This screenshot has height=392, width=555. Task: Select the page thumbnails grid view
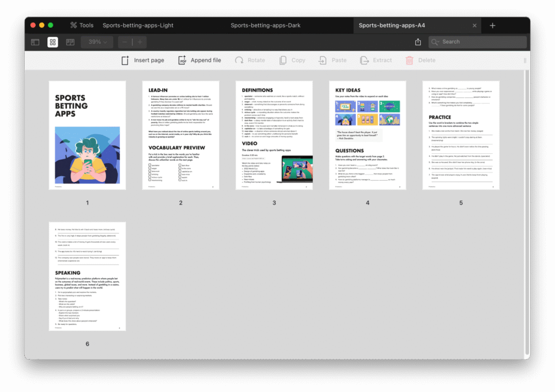point(53,42)
